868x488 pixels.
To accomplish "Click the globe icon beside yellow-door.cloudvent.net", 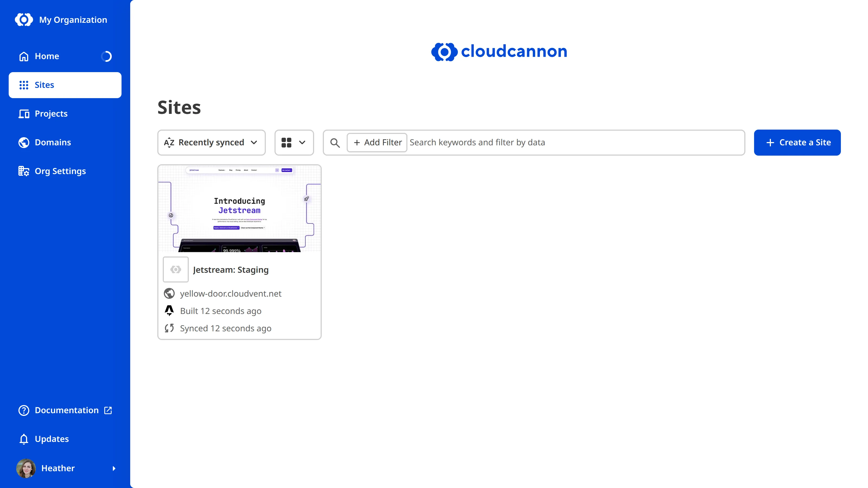I will tap(169, 294).
